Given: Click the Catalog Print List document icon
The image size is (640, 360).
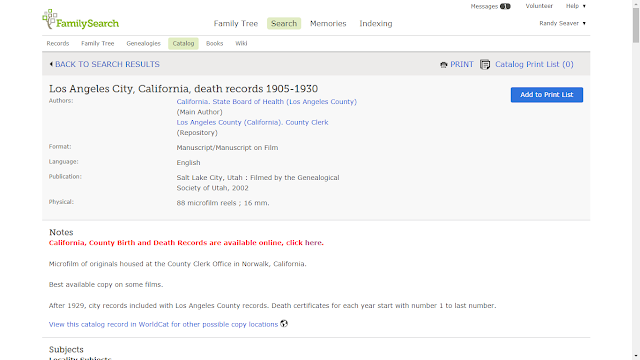Looking at the screenshot, I should point(485,64).
